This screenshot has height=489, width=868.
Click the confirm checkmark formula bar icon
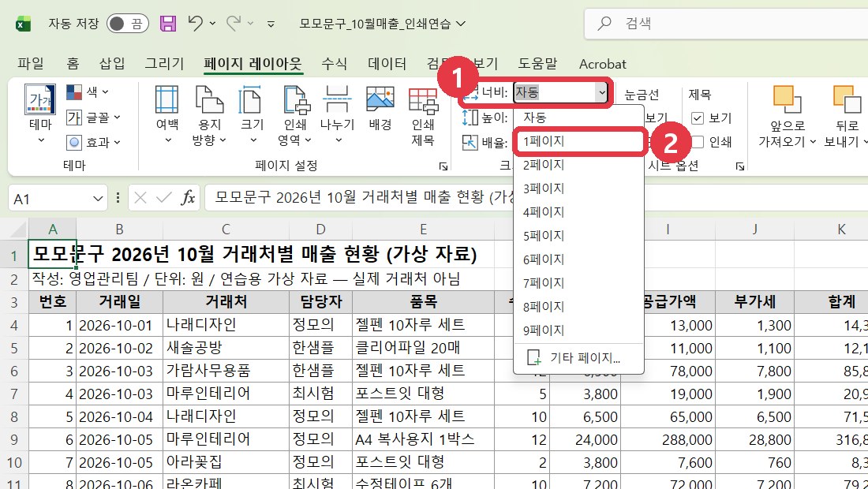(164, 197)
